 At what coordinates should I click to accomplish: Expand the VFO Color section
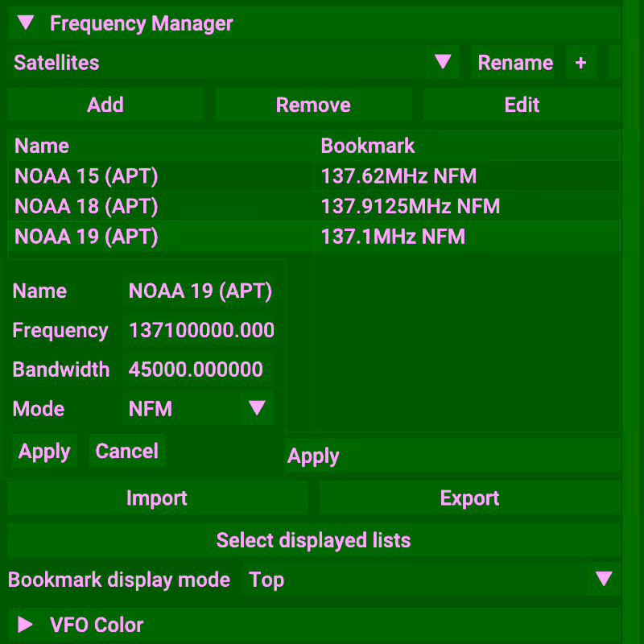click(314, 625)
